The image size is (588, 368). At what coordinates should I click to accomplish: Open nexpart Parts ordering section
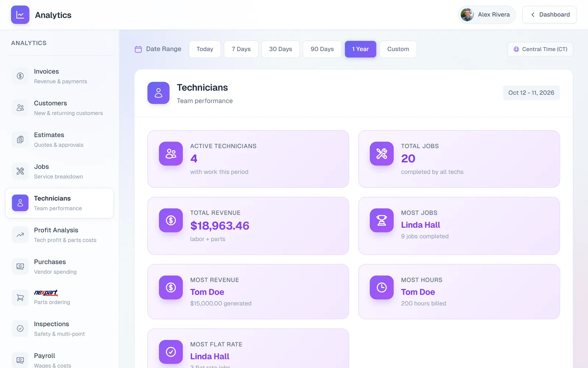60,298
